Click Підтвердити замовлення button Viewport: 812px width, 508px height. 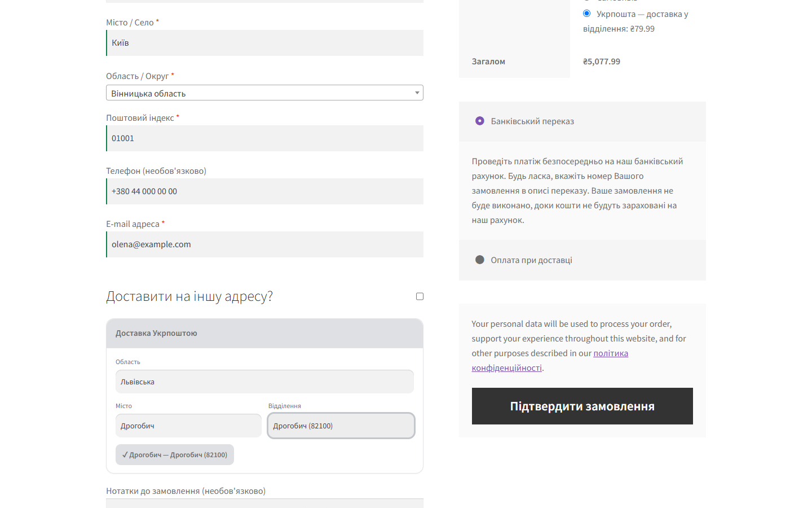tap(582, 406)
